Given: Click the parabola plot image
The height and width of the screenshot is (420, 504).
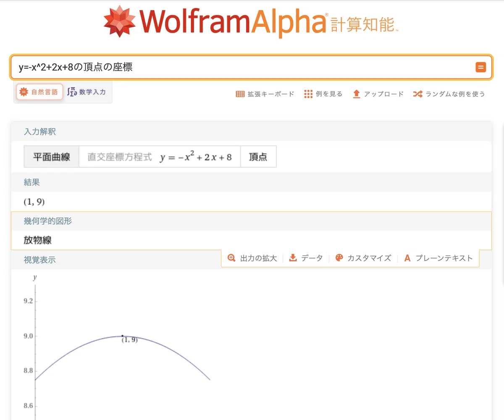Looking at the screenshot, I should tap(117, 347).
